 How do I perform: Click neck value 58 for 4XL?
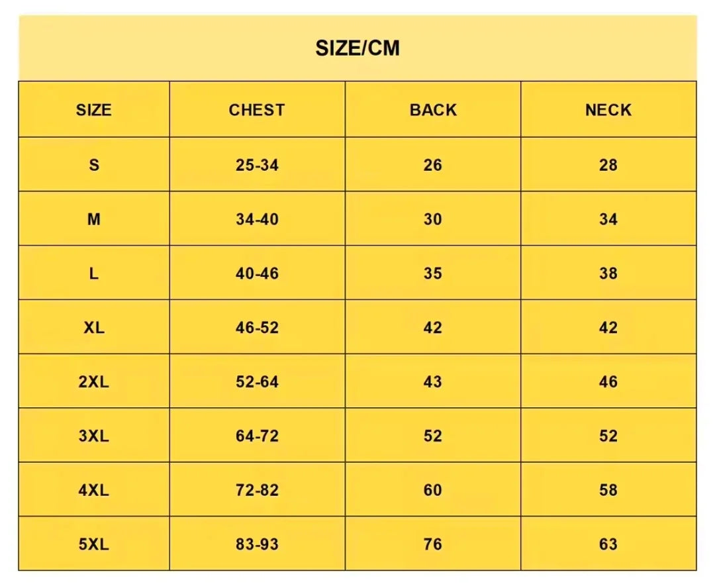[x=608, y=490]
